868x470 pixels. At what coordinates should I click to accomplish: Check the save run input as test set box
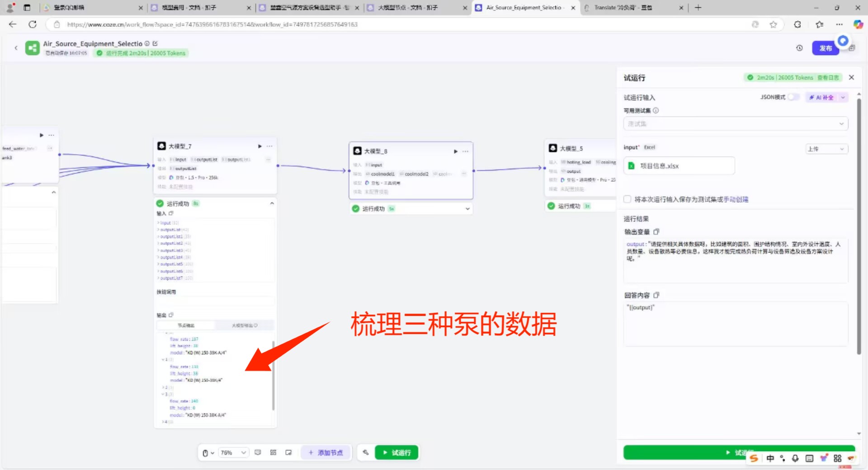[x=627, y=199]
